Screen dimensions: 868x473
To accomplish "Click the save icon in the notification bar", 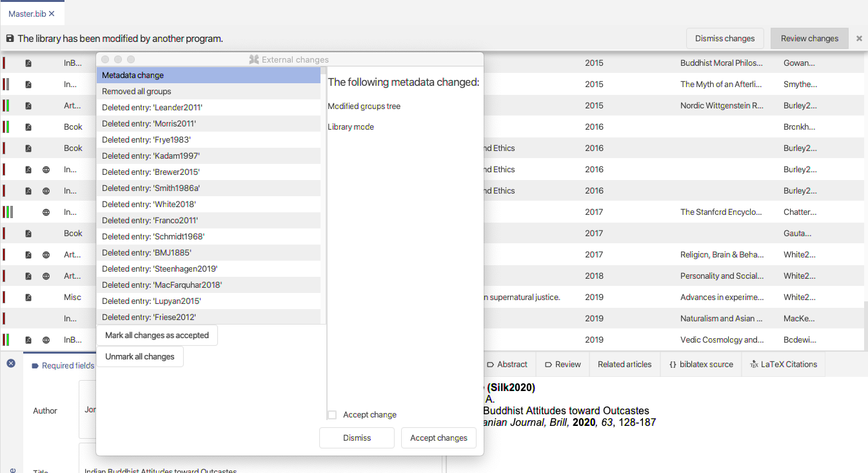I will point(10,39).
